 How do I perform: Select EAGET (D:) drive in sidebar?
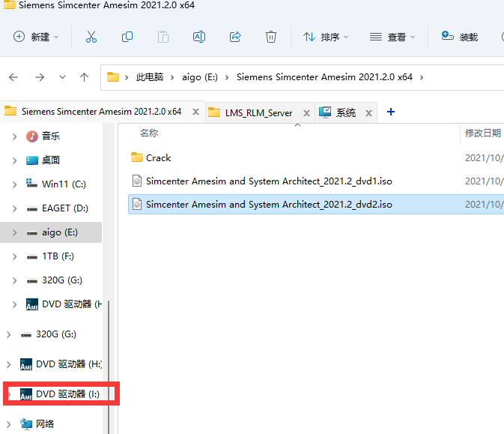[65, 208]
